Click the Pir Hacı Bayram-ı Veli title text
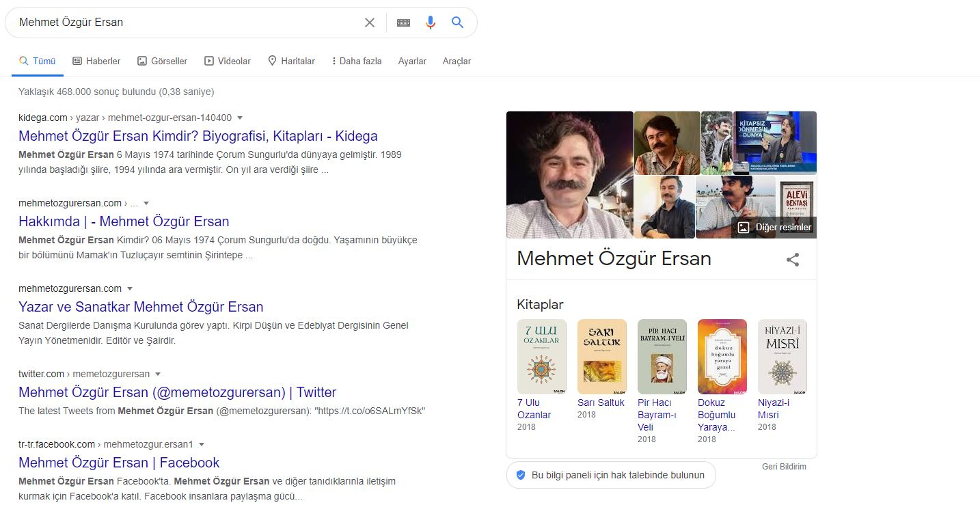This screenshot has height=518, width=980. pos(657,415)
